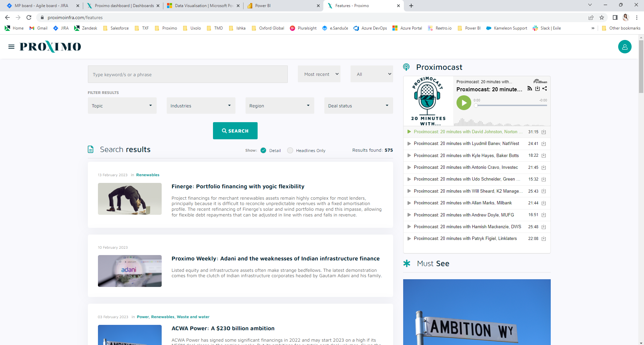The image size is (644, 345).
Task: Open the Zendesk bookmark
Action: pyautogui.click(x=86, y=28)
